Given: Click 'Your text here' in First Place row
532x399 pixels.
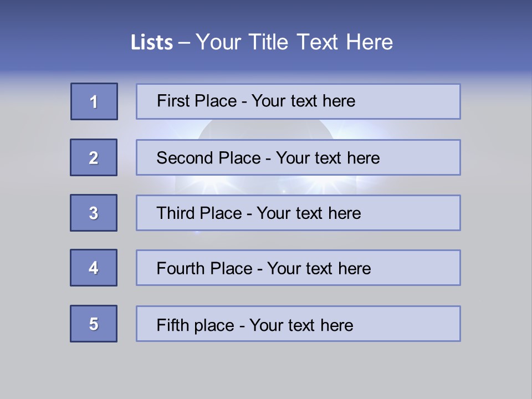Looking at the screenshot, I should tap(303, 101).
